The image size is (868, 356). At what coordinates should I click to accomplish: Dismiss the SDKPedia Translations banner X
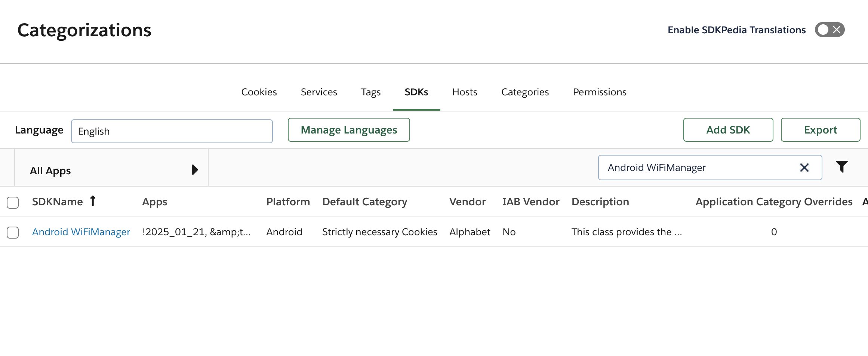tap(837, 30)
